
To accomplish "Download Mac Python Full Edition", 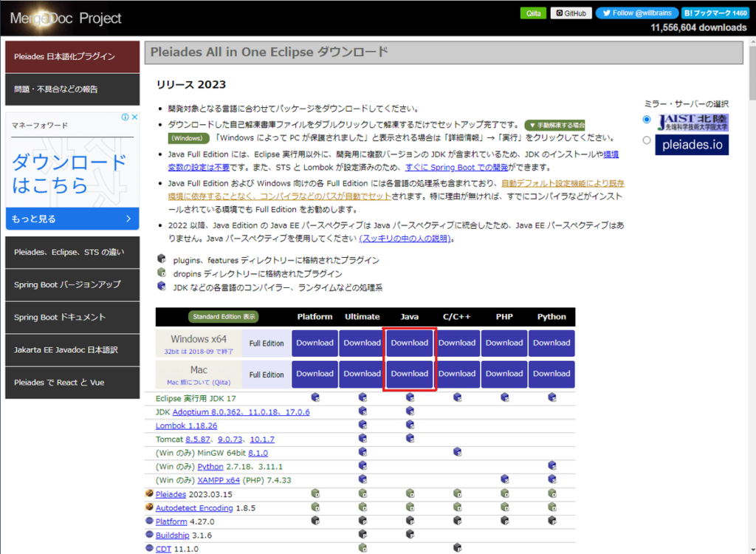I will [x=551, y=374].
